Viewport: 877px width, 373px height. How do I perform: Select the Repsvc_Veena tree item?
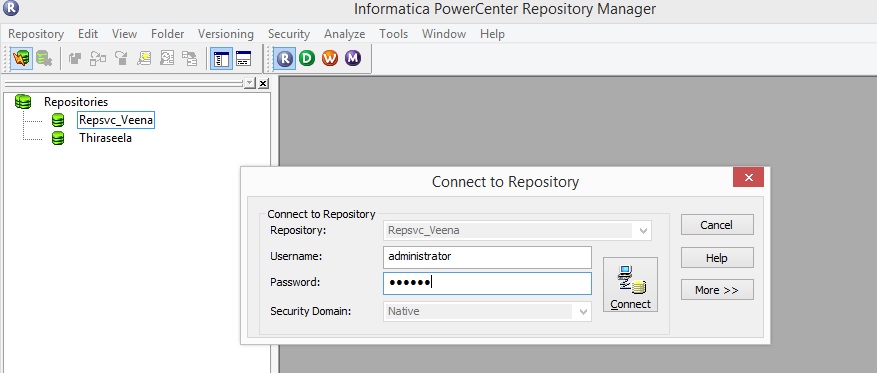[116, 120]
